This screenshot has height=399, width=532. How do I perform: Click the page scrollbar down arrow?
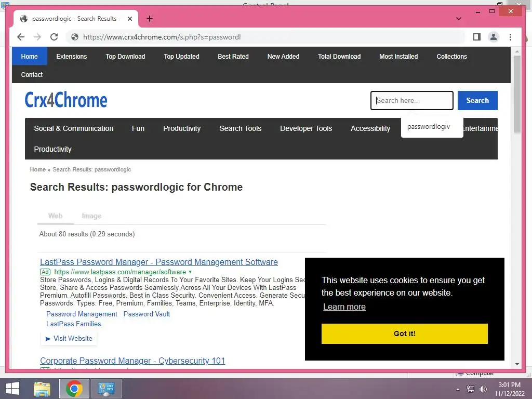pyautogui.click(x=517, y=364)
